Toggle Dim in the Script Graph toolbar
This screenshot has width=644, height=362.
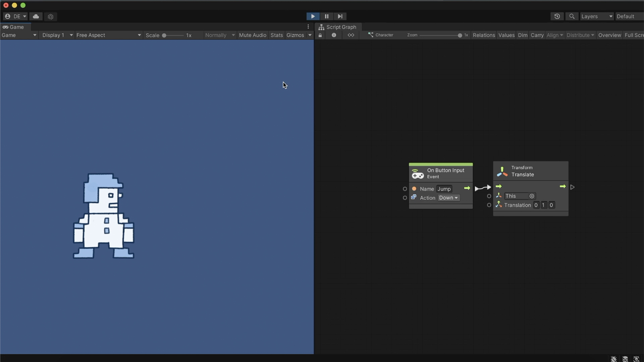point(523,35)
